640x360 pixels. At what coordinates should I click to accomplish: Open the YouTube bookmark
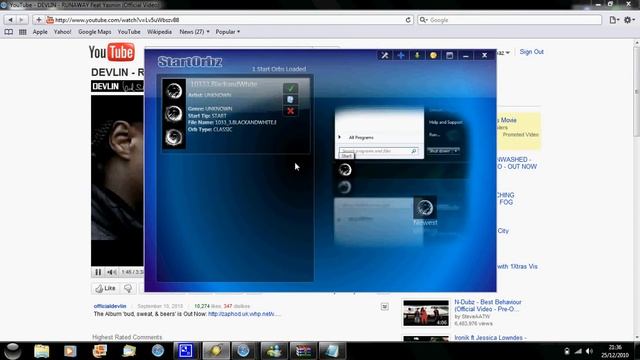pos(129,31)
